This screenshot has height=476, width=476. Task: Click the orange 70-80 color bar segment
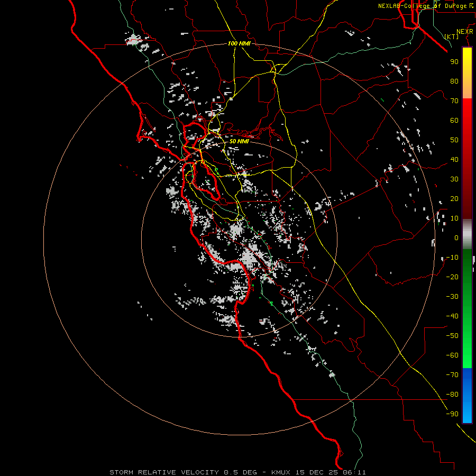(x=467, y=90)
